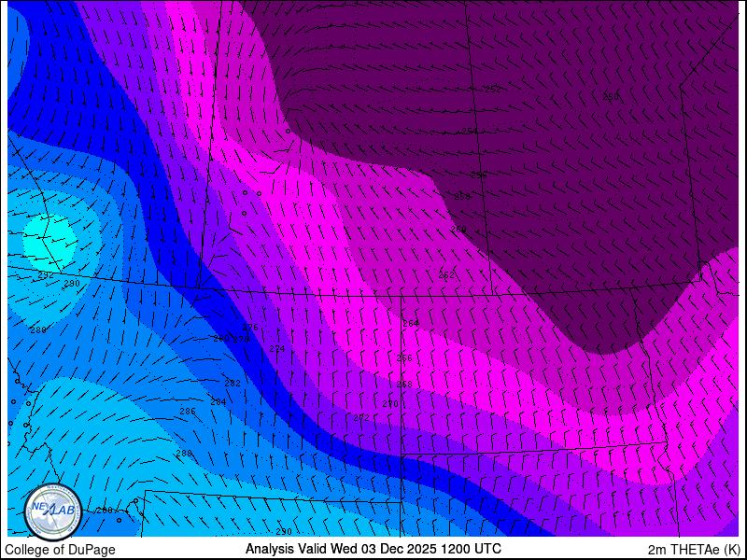The image size is (747, 560).
Task: Click the 282 contour label
Action: [x=233, y=383]
